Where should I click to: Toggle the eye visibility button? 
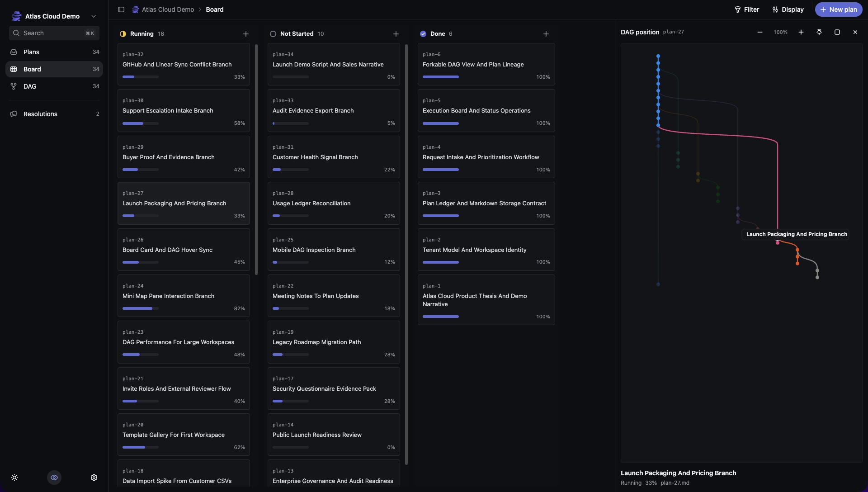pyautogui.click(x=54, y=478)
